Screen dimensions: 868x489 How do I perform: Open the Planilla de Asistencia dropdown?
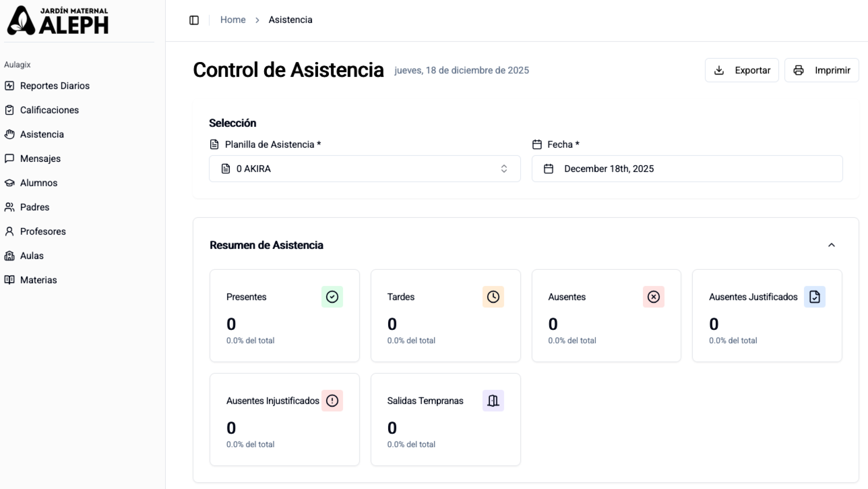pyautogui.click(x=364, y=169)
